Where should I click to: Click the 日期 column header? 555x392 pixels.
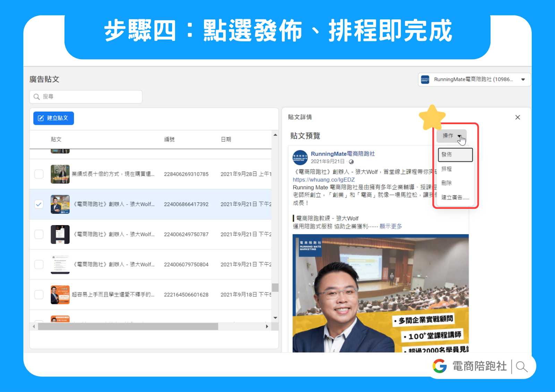point(226,139)
